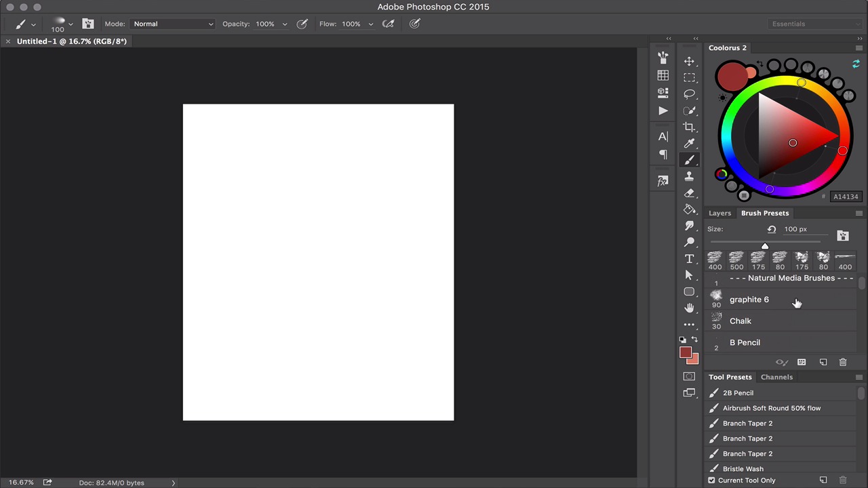Select the Crop tool
The width and height of the screenshot is (868, 488).
click(x=689, y=127)
